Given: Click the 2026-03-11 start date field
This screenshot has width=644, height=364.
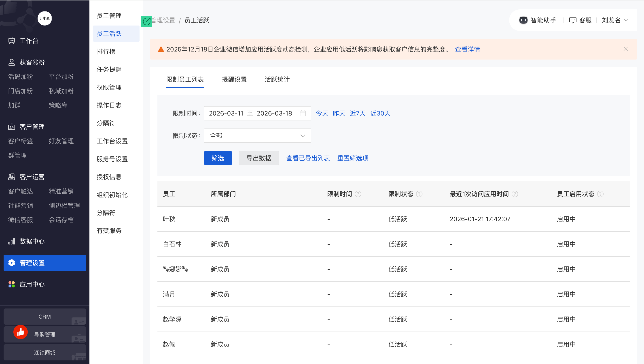Looking at the screenshot, I should (226, 113).
